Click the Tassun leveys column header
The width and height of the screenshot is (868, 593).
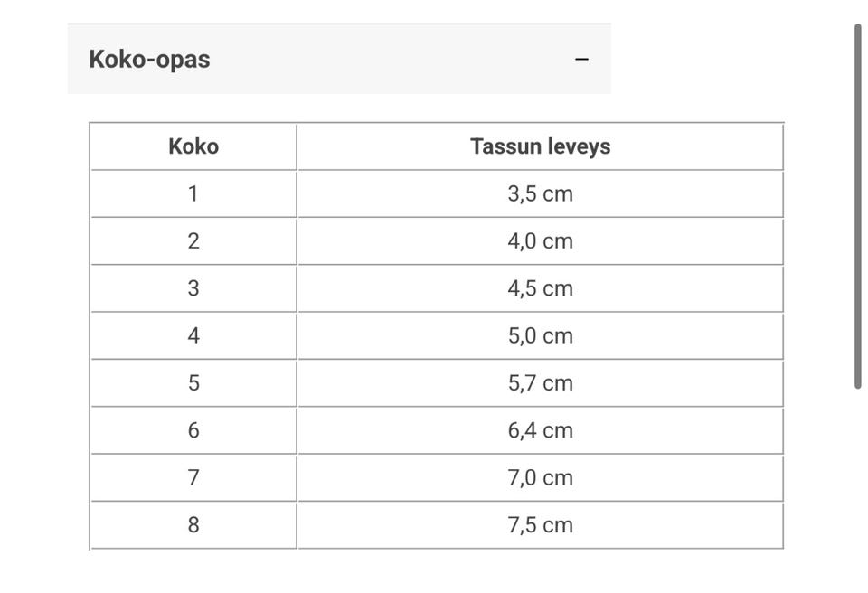(540, 146)
